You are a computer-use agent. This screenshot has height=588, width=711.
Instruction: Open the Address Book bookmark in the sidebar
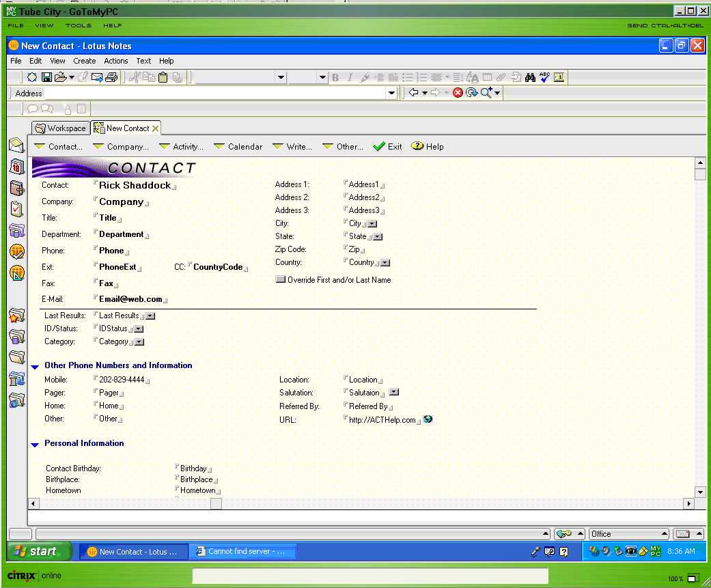16,188
